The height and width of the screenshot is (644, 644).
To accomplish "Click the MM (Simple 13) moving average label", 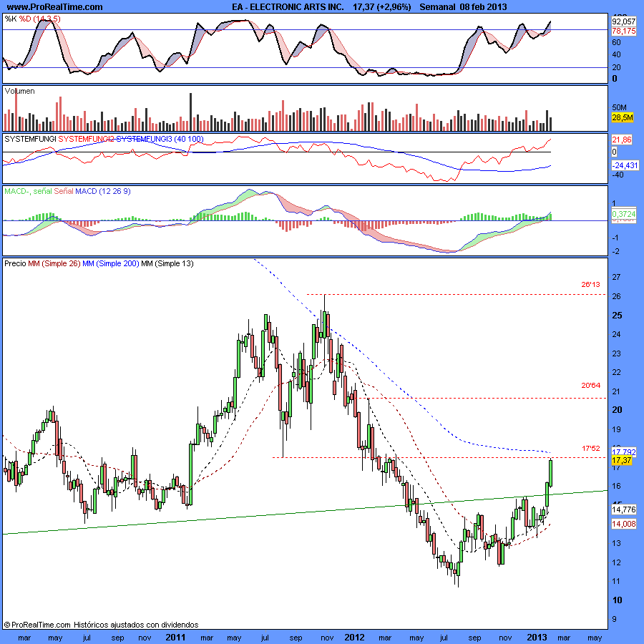I will (167, 263).
